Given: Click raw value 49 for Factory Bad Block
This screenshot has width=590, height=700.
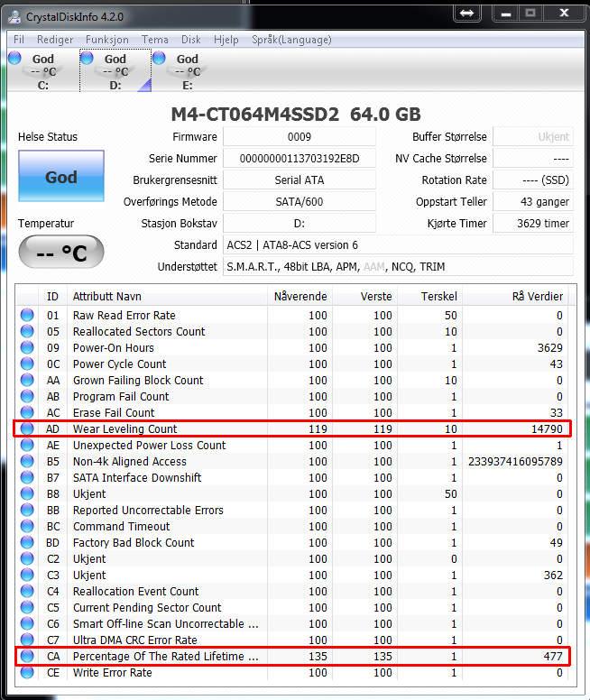Looking at the screenshot, I should tap(556, 542).
